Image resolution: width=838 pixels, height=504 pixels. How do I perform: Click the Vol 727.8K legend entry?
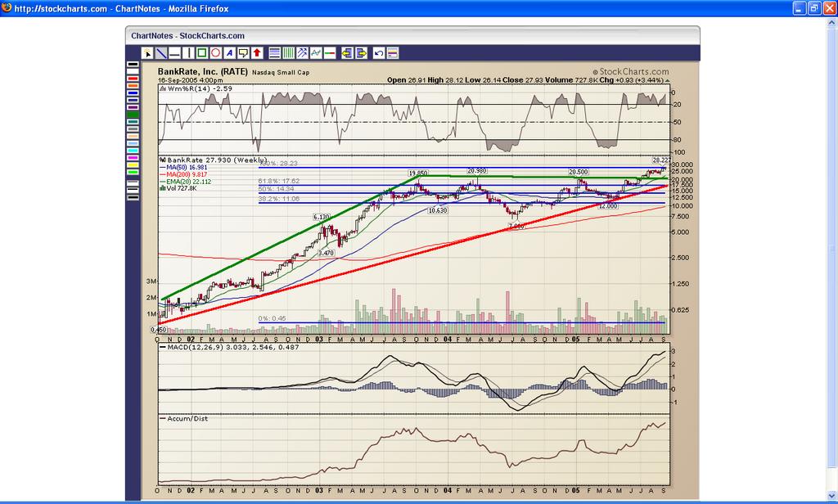click(x=178, y=188)
